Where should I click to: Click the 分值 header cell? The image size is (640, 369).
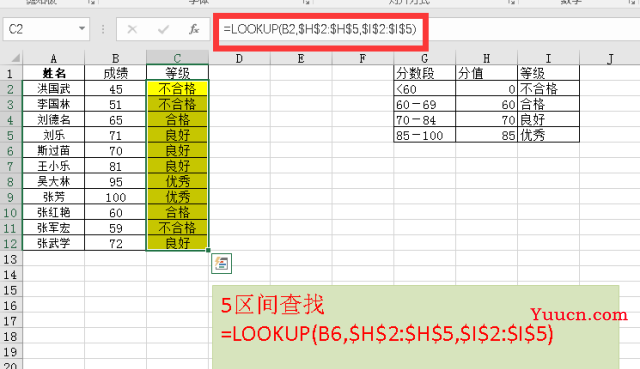[486, 73]
